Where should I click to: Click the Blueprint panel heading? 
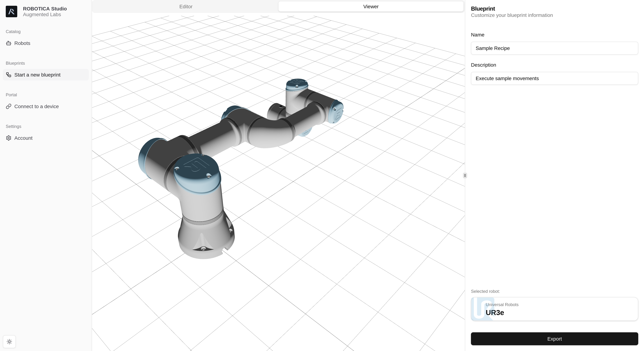tap(483, 9)
